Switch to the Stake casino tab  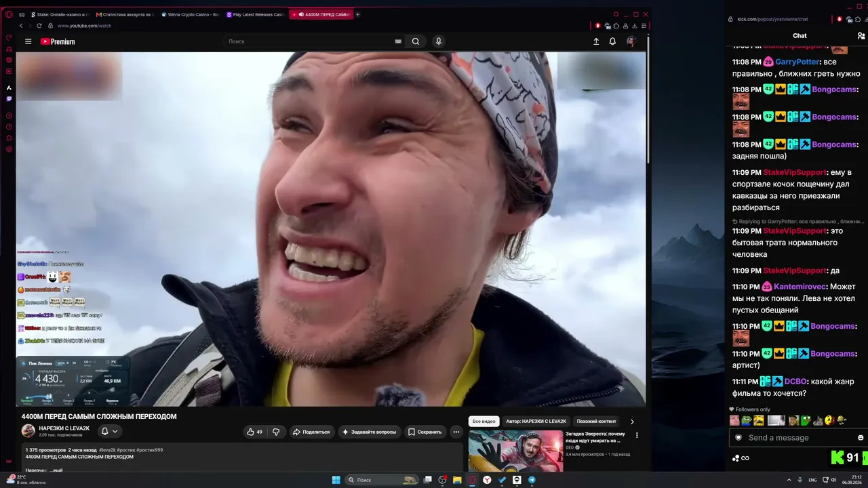(x=60, y=14)
